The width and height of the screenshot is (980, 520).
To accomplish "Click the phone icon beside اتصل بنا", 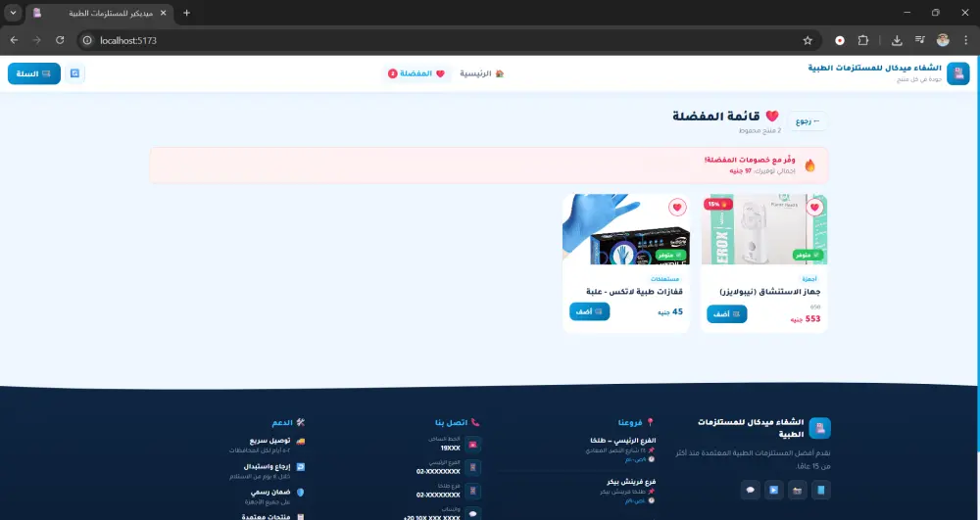I will click(475, 423).
